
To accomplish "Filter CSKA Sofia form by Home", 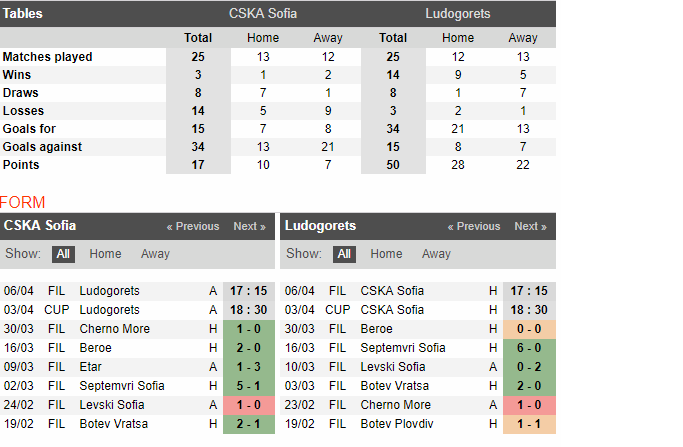I will pyautogui.click(x=105, y=254).
